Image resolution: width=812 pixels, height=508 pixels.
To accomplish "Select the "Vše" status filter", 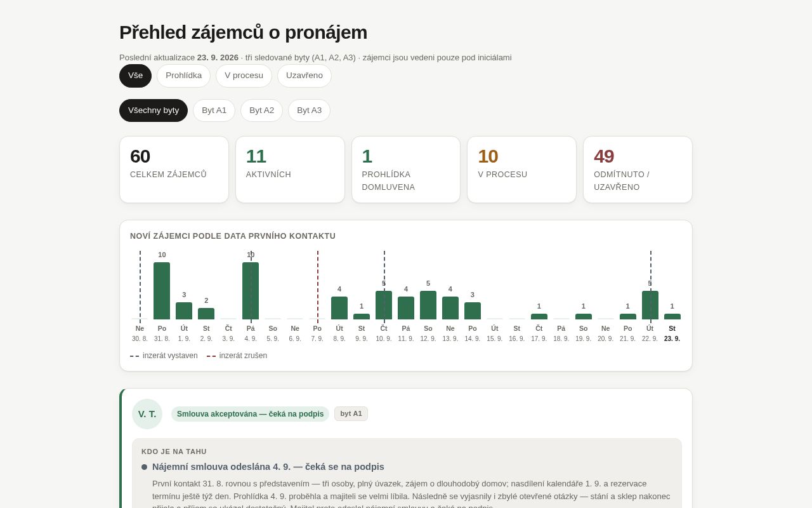I will (135, 76).
